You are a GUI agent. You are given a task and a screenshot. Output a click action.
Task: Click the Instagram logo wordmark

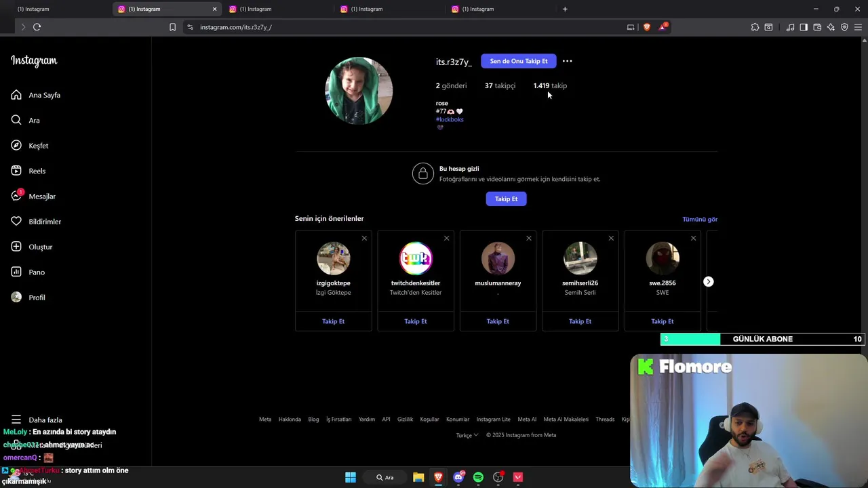click(34, 61)
